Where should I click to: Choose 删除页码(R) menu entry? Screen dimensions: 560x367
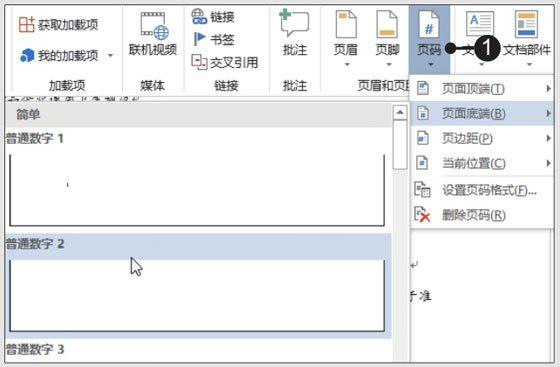[x=482, y=215]
